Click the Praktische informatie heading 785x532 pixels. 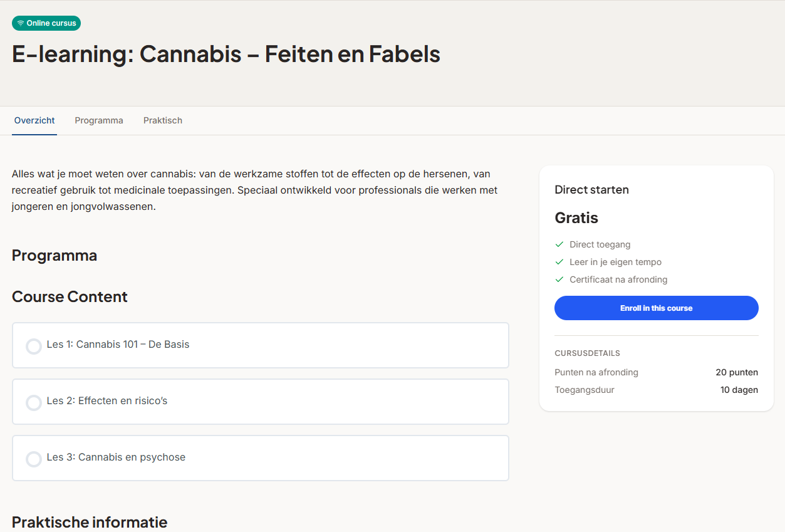click(x=90, y=521)
